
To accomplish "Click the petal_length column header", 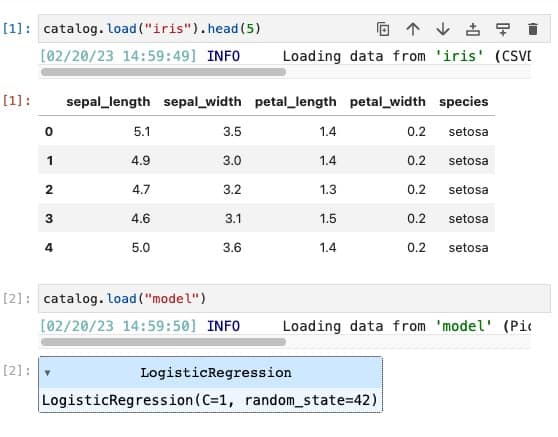I will (296, 102).
